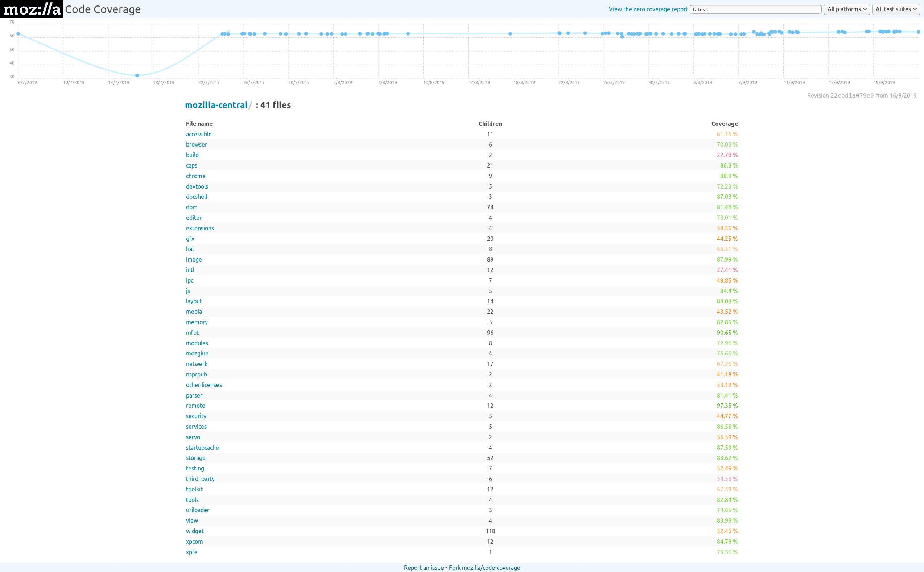This screenshot has height=572, width=924.
Task: Open the dom directory
Action: click(x=191, y=207)
